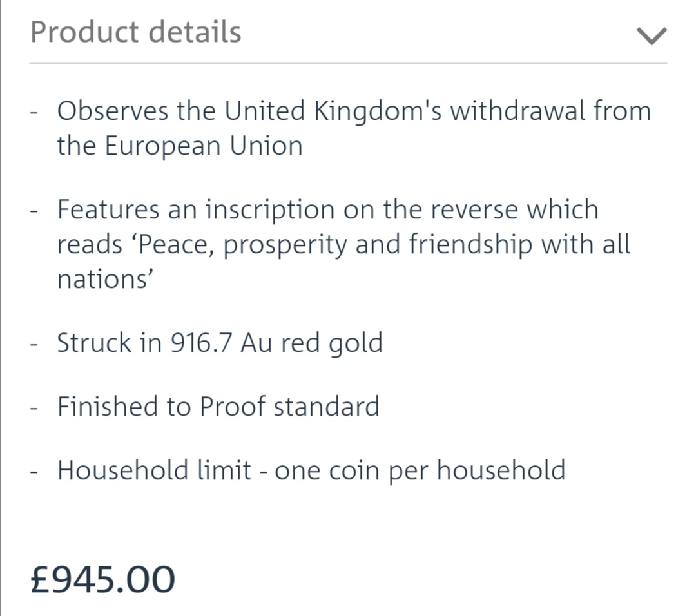
Task: Click the divider line under Product details
Action: tap(348, 63)
